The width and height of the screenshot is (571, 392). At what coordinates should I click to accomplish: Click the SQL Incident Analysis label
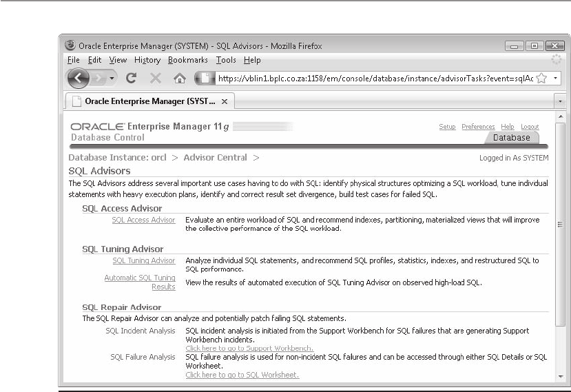point(141,331)
